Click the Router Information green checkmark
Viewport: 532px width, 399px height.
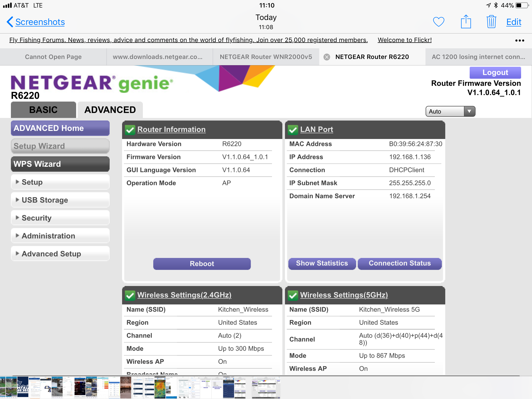point(130,130)
